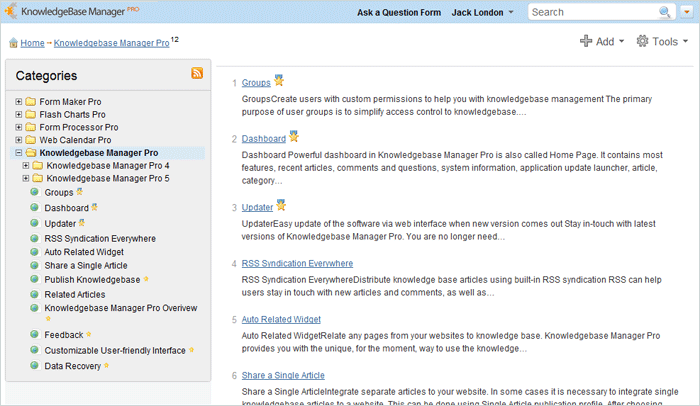Click the KnowledgeBase Manager Pro logo
700x406 pixels.
(x=72, y=11)
